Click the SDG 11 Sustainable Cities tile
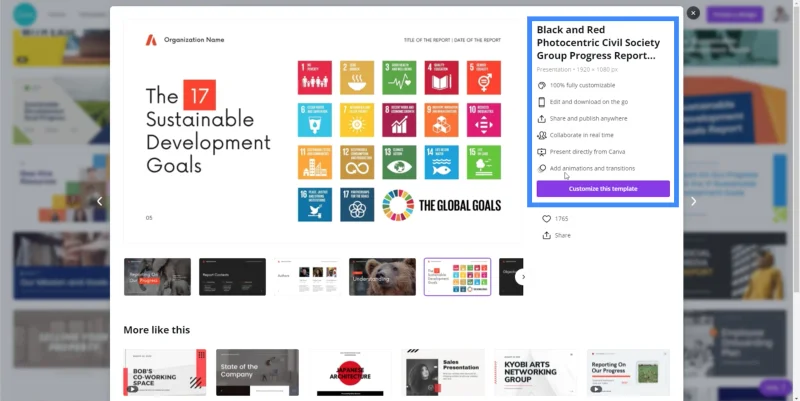800x401 pixels. point(315,162)
